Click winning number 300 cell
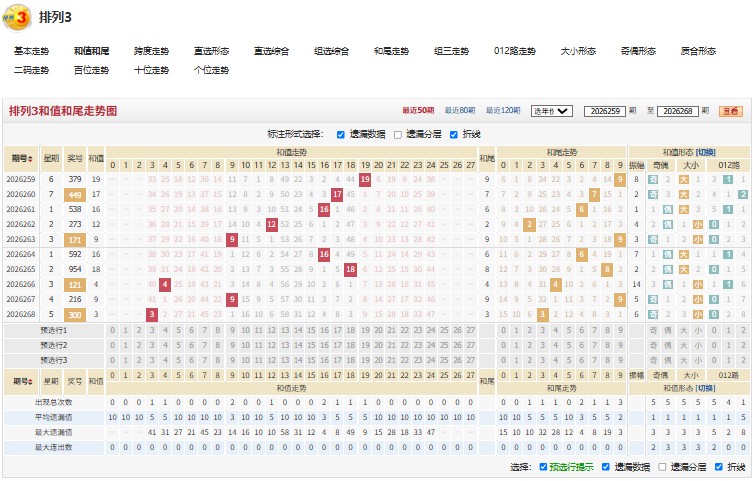Viewport: 753px width, 481px height. click(x=74, y=315)
